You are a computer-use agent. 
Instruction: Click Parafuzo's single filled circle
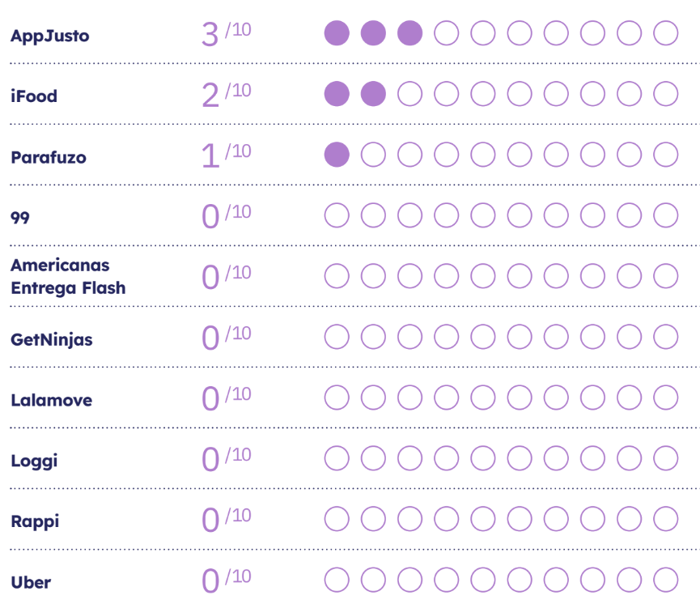337,154
